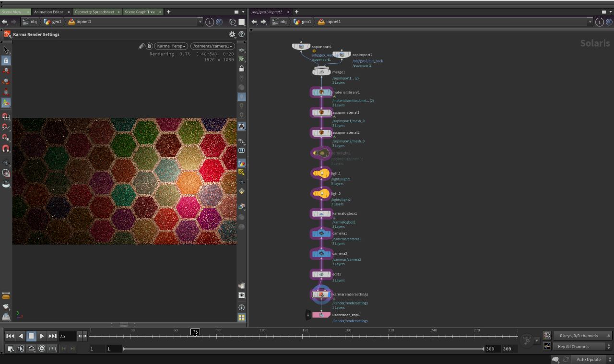The image size is (614, 364).
Task: Click the karmarendersettings node icon
Action: (x=321, y=294)
